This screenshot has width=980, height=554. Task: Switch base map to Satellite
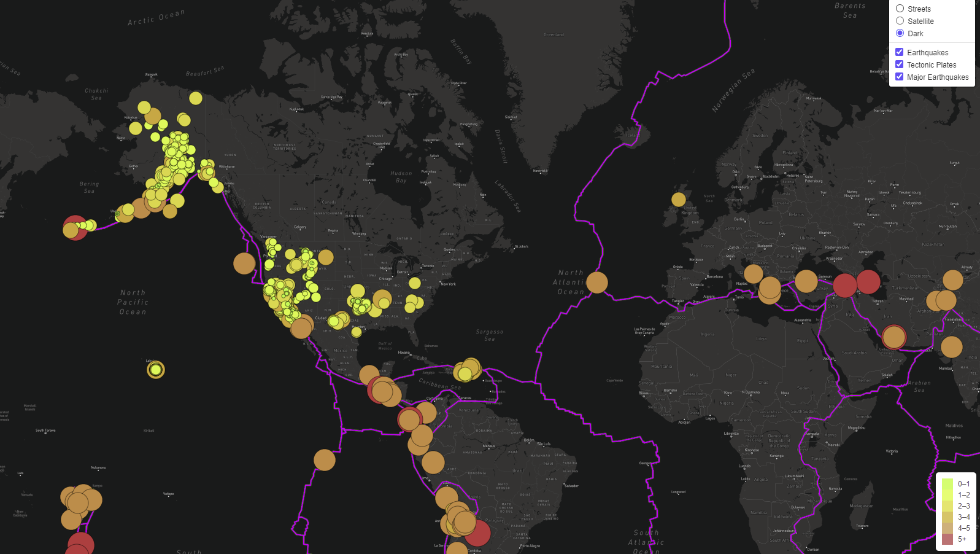coord(900,21)
